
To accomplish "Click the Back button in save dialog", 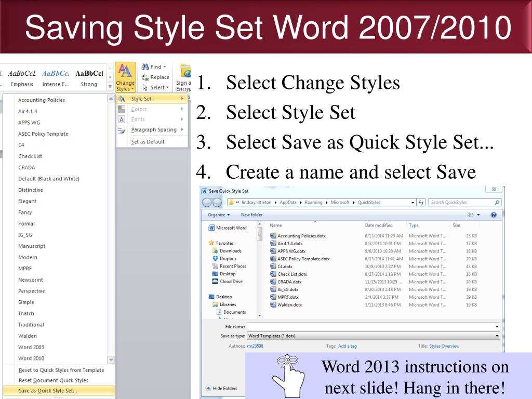I will point(207,203).
